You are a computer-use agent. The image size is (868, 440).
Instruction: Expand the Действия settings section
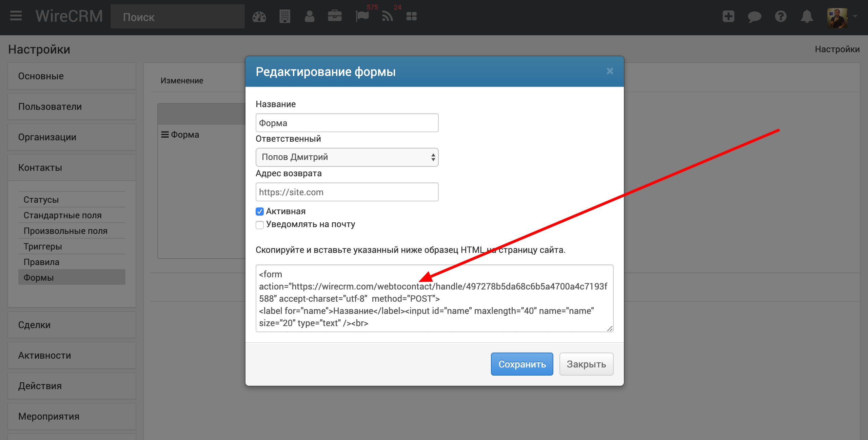coord(72,386)
